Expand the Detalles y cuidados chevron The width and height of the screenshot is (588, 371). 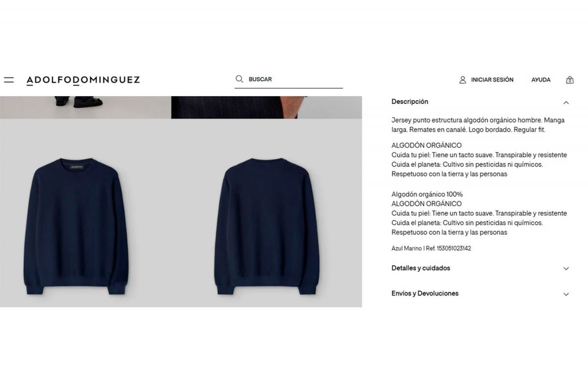(566, 269)
